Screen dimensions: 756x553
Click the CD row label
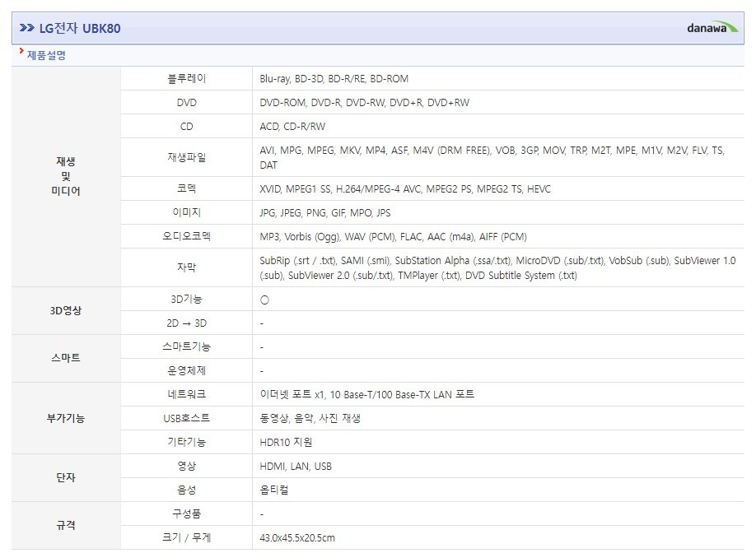click(x=187, y=127)
